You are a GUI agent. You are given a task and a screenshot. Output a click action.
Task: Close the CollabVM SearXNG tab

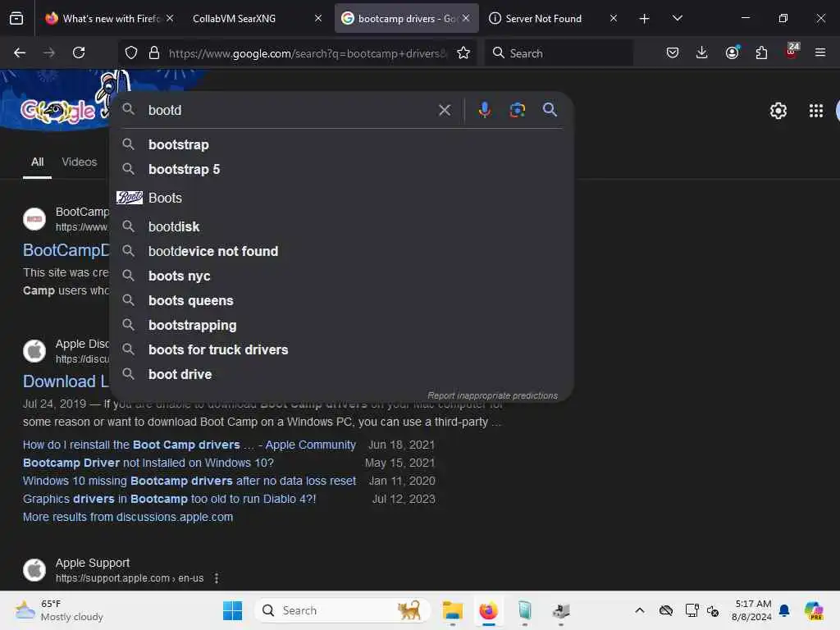(318, 18)
